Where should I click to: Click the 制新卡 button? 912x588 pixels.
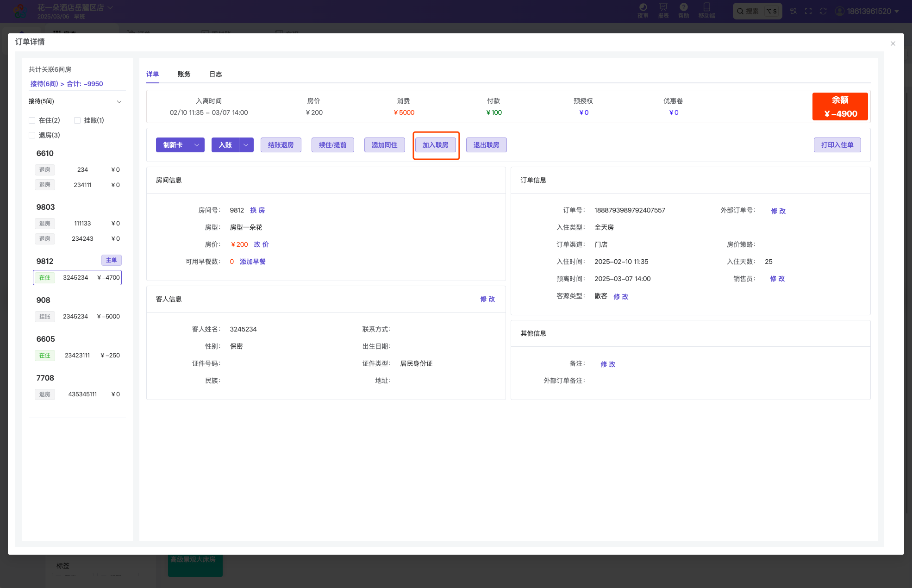173,145
